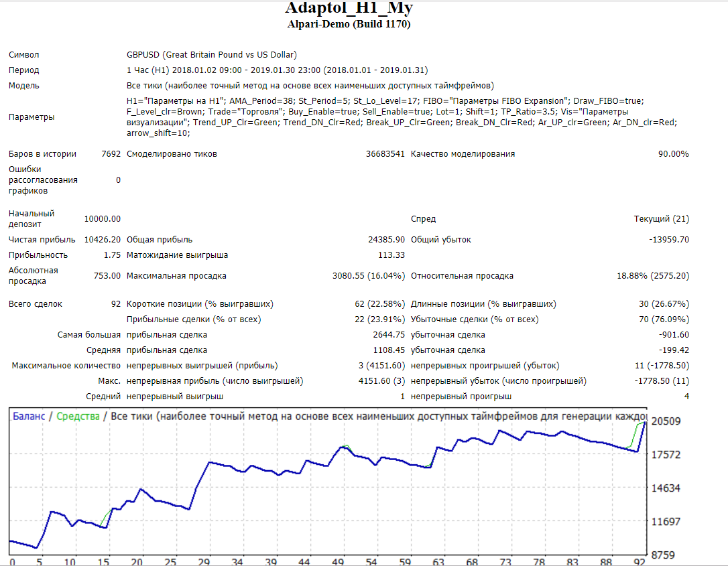Screen dimensions: 728x570
Task: Click the largest profit trade 2644.75
Action: [x=389, y=335]
